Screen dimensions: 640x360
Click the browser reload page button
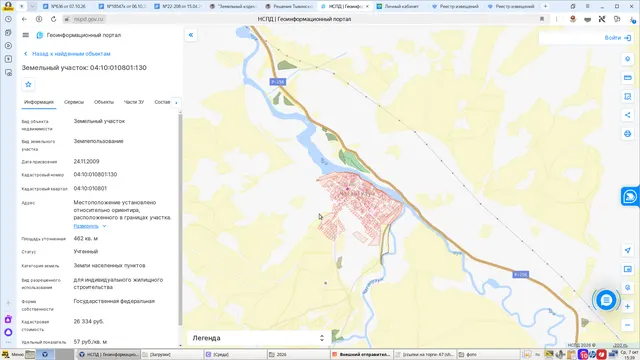tap(53, 19)
